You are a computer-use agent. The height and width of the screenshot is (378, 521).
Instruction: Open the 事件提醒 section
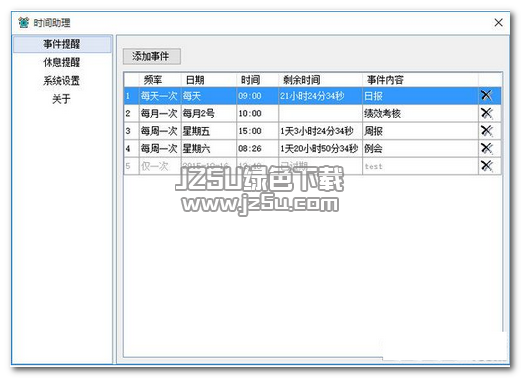point(62,44)
